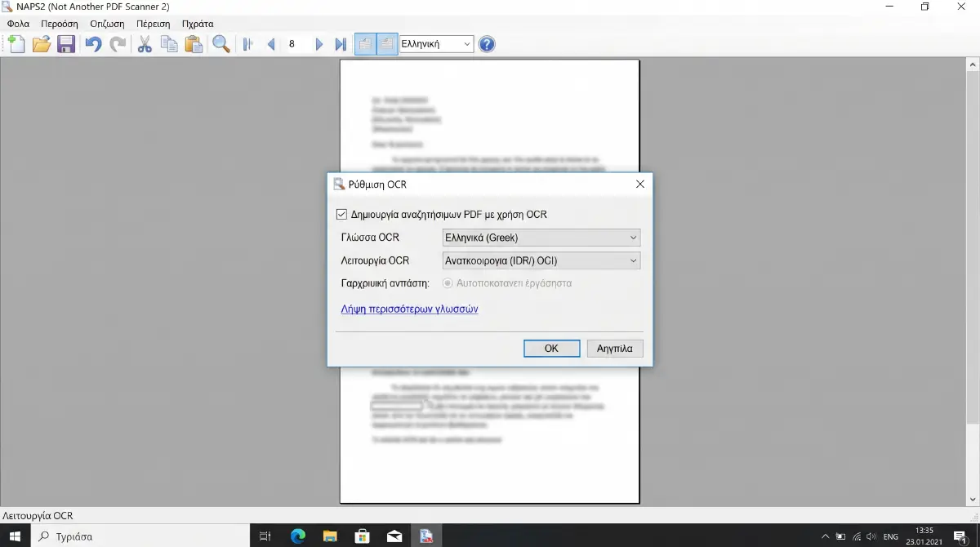Click the grayed redo arrow
Image resolution: width=980 pixels, height=547 pixels.
tap(118, 44)
